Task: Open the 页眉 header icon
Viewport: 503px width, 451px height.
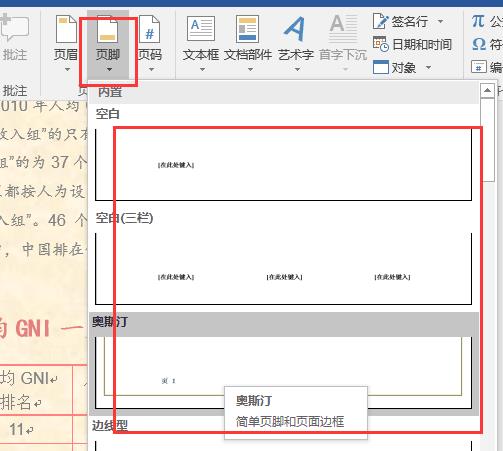Action: coord(66,29)
